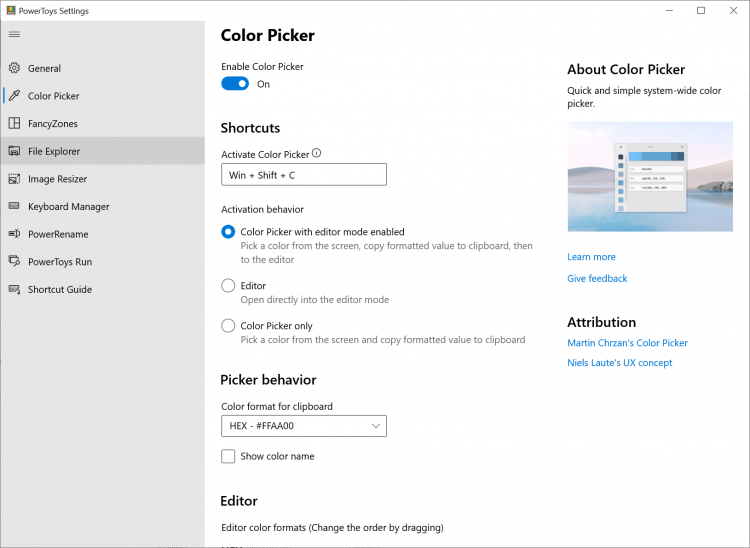Click the General gear icon in sidebar
Viewport: 750px width, 548px height.
click(14, 69)
